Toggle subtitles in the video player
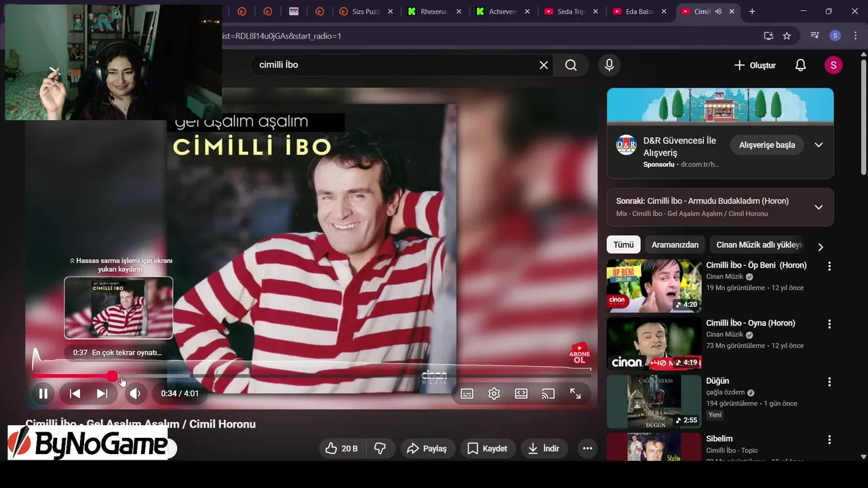The image size is (868, 488). [467, 393]
